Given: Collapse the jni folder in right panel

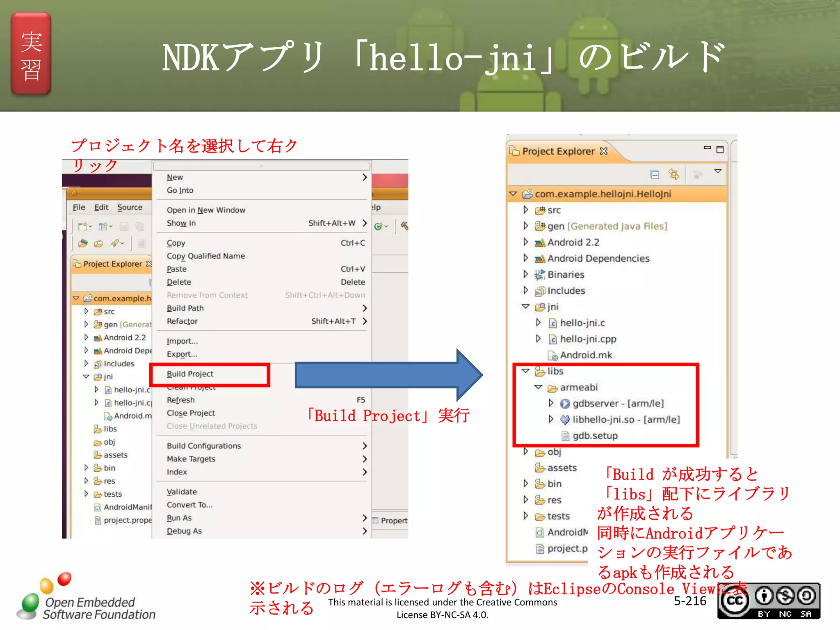Looking at the screenshot, I should click(525, 306).
